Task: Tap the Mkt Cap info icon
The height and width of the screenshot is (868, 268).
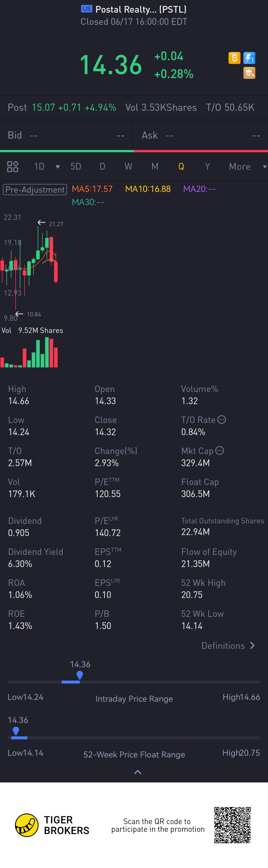Action: 219,450
